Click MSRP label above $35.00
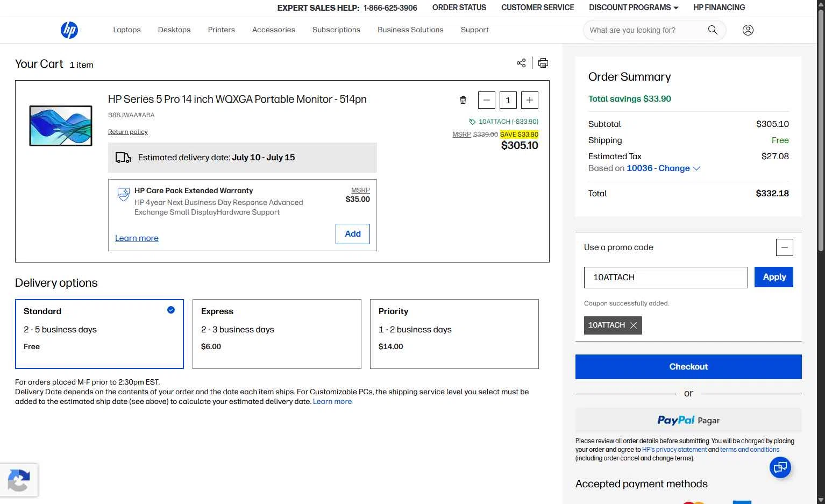The height and width of the screenshot is (504, 825). pyautogui.click(x=360, y=190)
